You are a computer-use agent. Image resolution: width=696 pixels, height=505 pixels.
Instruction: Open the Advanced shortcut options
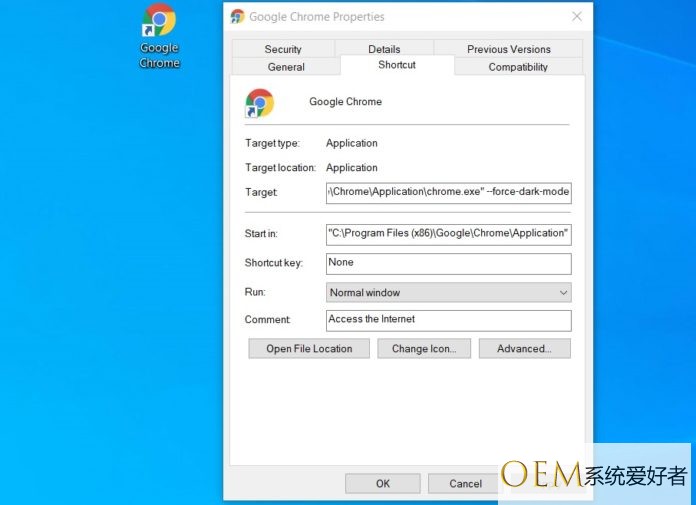coord(524,348)
